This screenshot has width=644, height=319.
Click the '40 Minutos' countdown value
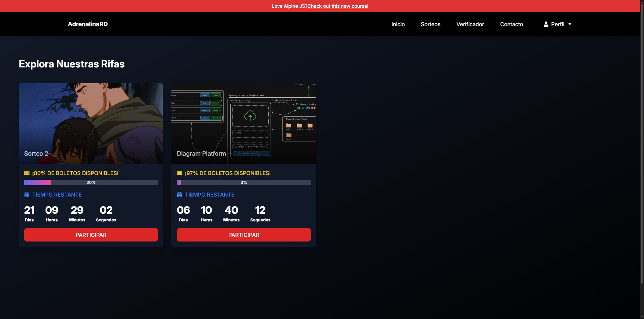point(231,214)
